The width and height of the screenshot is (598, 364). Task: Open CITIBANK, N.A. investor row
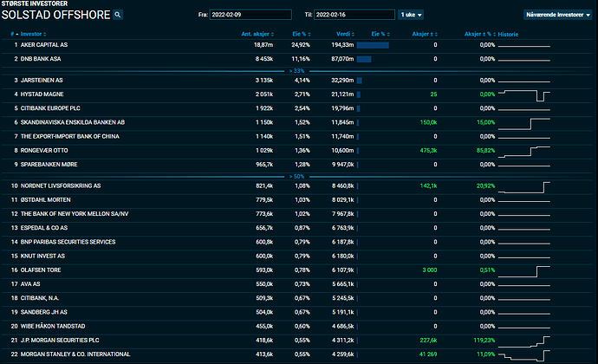[x=296, y=298]
